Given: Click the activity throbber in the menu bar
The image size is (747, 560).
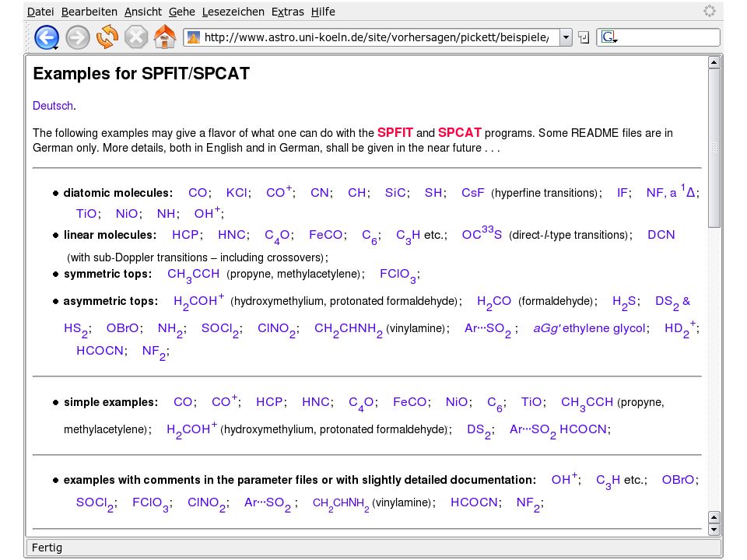Looking at the screenshot, I should point(710,11).
